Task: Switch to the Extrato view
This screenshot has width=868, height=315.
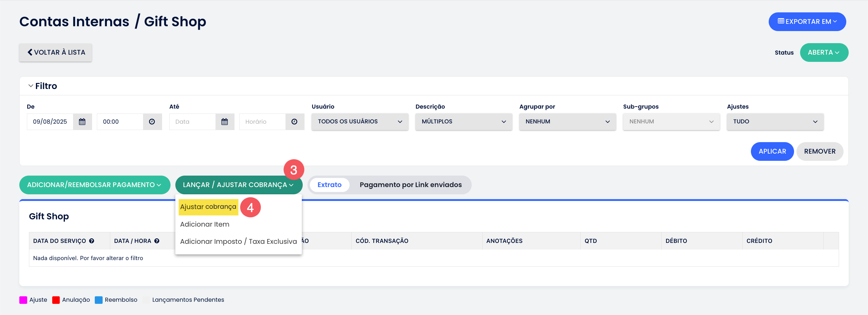Action: point(329,185)
